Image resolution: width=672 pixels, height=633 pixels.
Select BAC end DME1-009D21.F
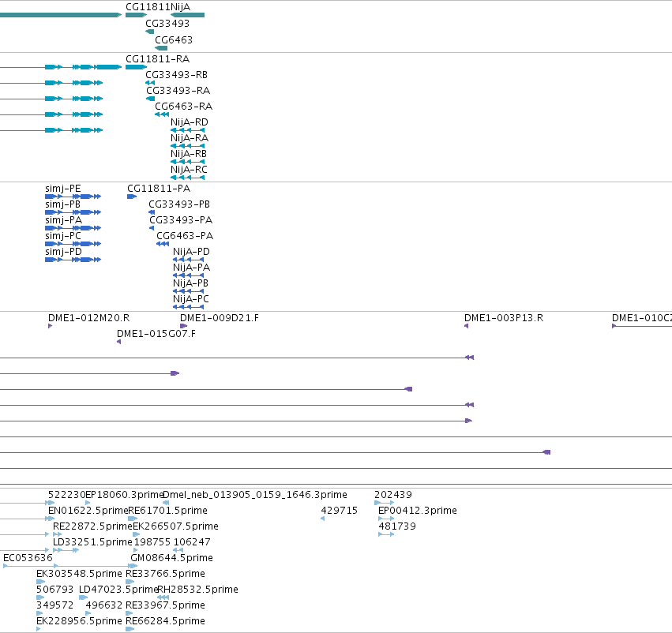pos(219,318)
